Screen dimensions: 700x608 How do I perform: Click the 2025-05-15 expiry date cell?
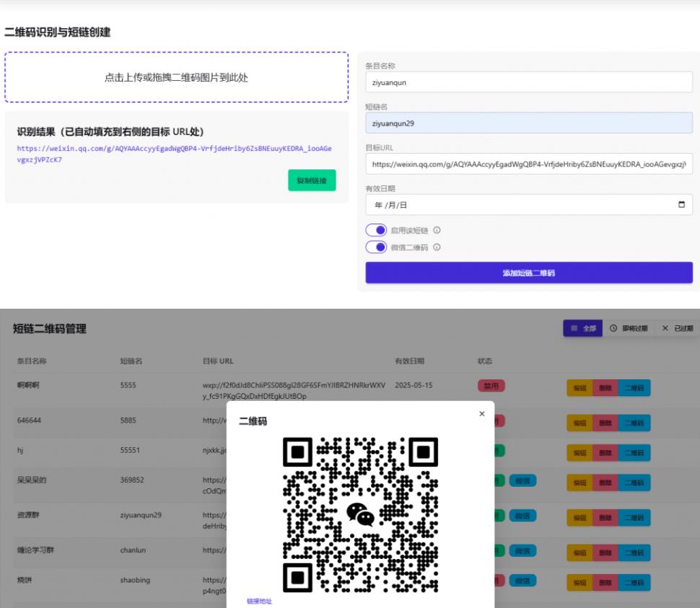point(414,385)
